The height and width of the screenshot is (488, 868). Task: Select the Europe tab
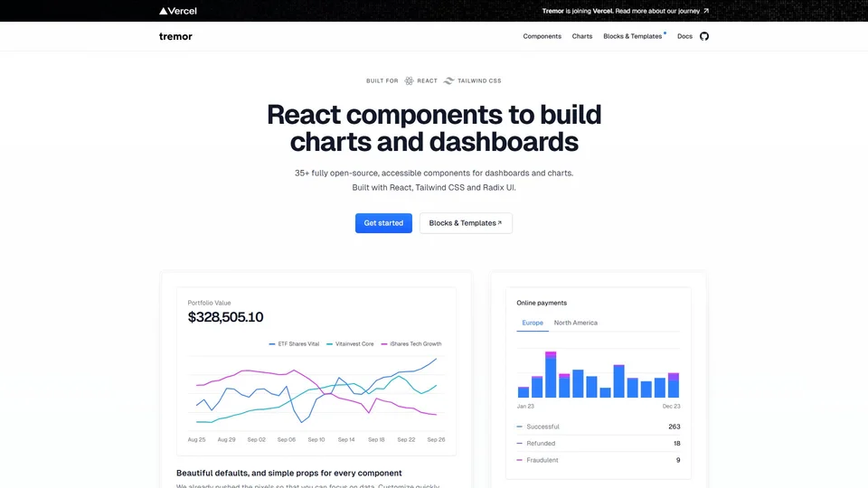533,323
